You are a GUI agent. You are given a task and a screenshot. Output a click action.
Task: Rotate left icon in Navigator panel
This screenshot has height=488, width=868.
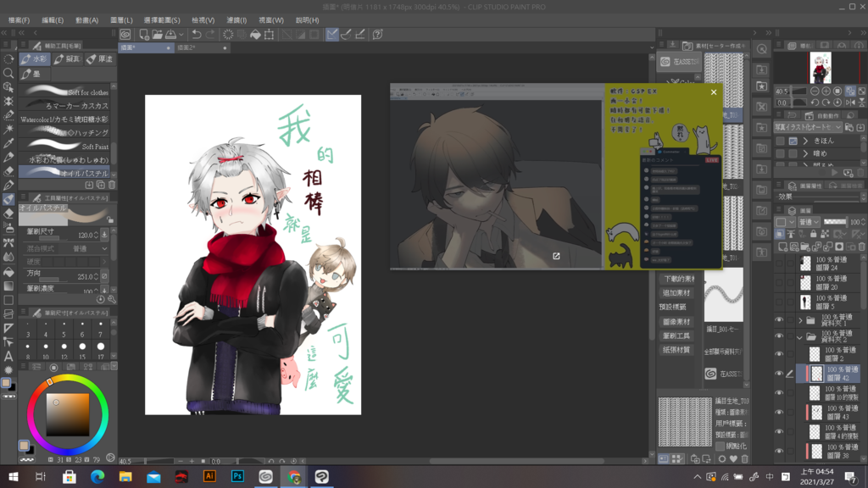[815, 103]
